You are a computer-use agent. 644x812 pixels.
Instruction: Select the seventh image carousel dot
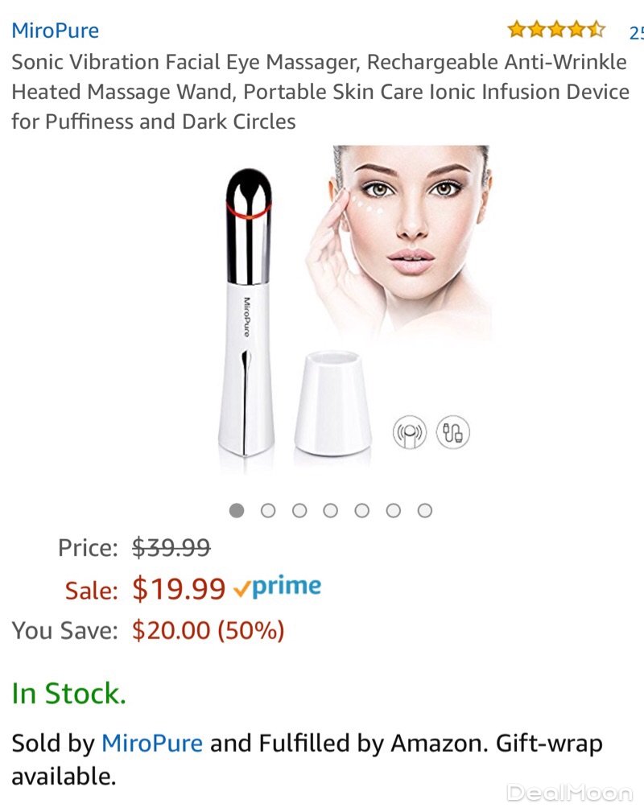pyautogui.click(x=425, y=510)
